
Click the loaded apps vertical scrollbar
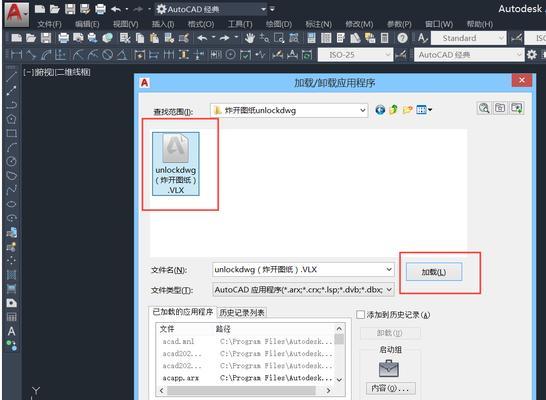click(339, 354)
